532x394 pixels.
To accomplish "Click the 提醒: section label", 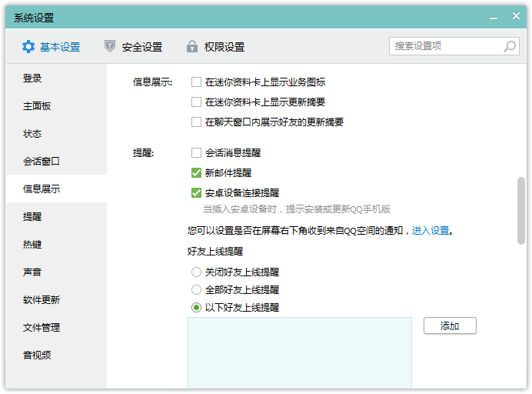I will [x=143, y=153].
